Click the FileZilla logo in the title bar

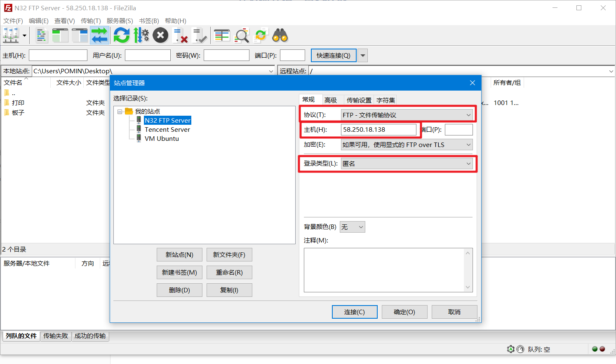coord(7,8)
